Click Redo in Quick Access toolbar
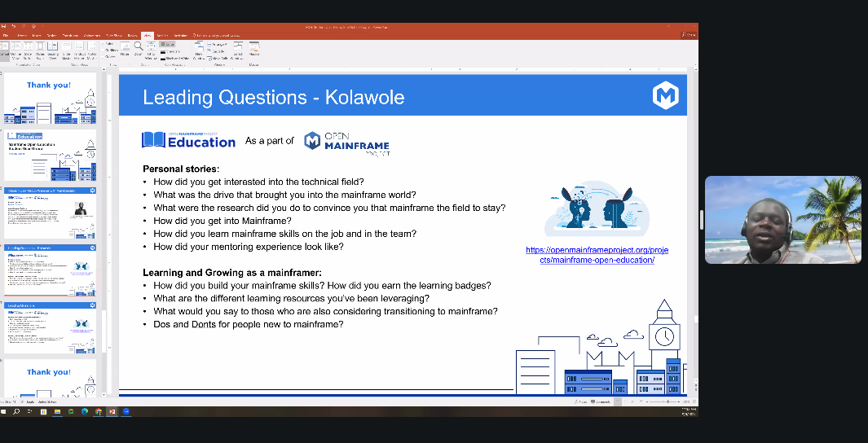The height and width of the screenshot is (443, 868). (24, 26)
